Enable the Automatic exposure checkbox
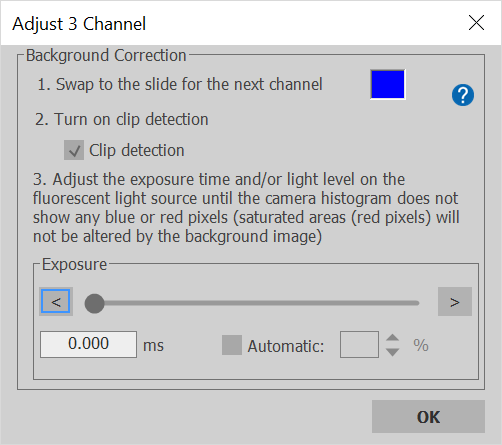Viewport: 502px width, 445px height. pyautogui.click(x=232, y=345)
